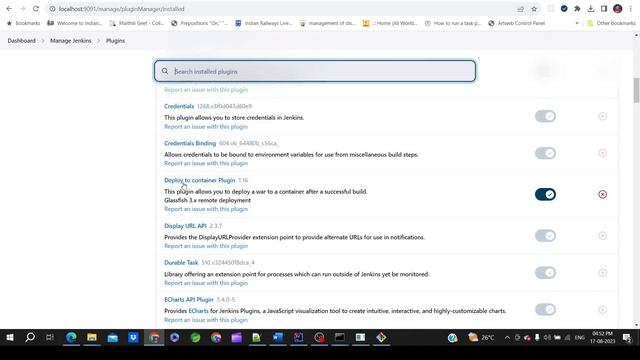Toggle the Display URL API switch
Image resolution: width=640 pixels, height=360 pixels.
tap(545, 236)
